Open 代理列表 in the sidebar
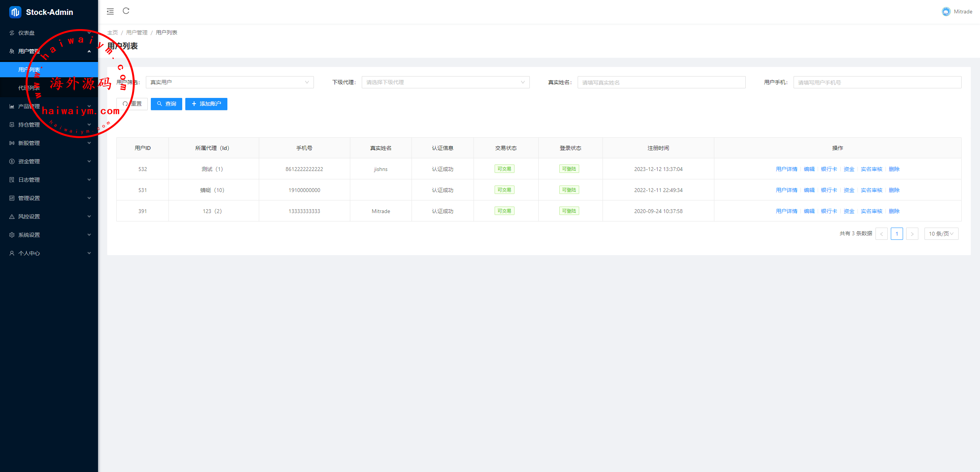980x472 pixels. 29,88
